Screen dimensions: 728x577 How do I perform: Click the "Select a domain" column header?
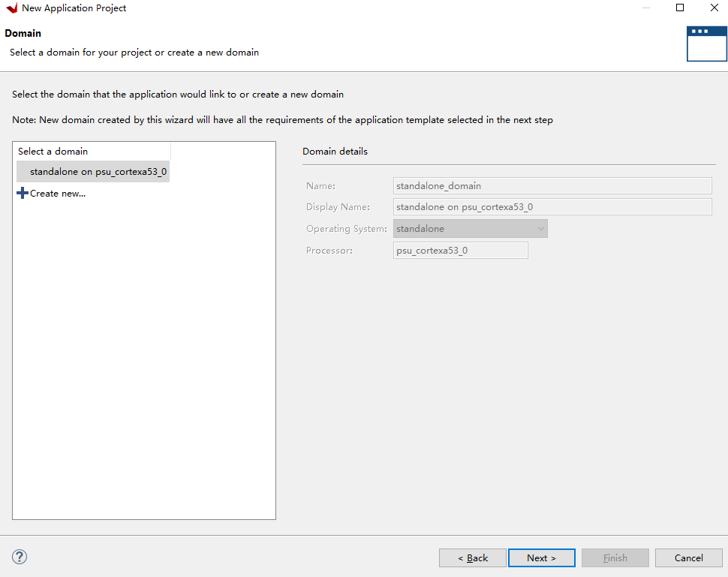53,152
